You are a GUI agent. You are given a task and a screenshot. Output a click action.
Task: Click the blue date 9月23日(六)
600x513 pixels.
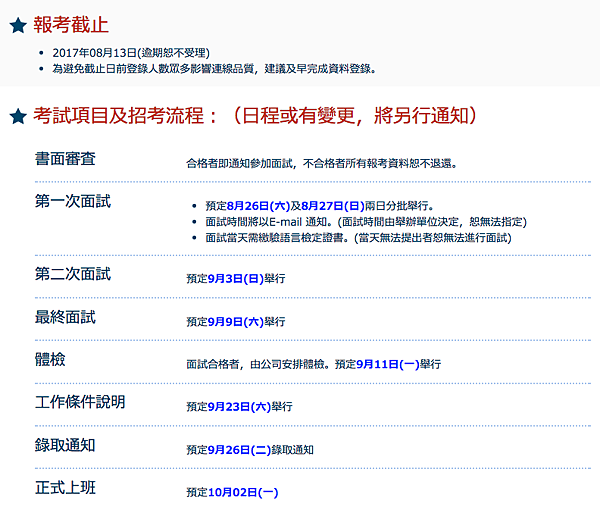pos(239,406)
